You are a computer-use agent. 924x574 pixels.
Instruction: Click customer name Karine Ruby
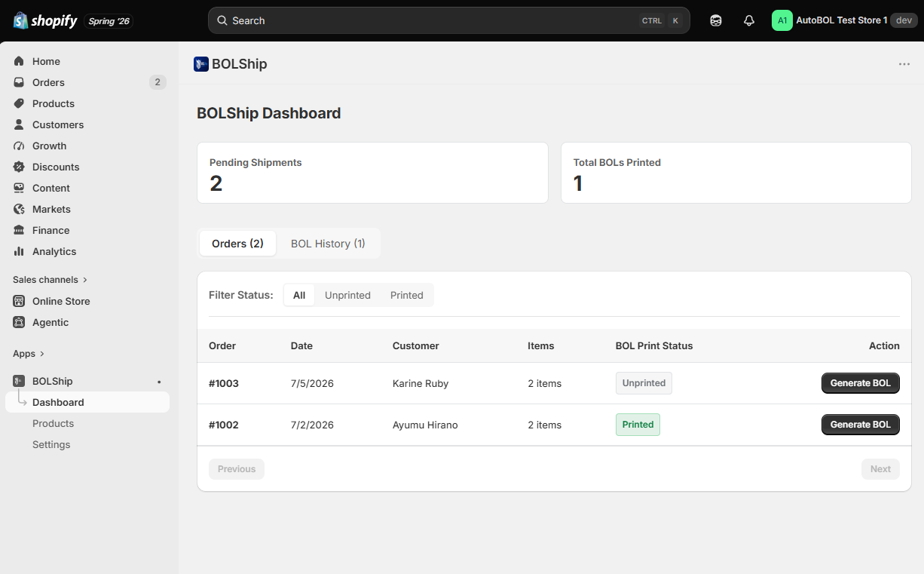(x=421, y=383)
